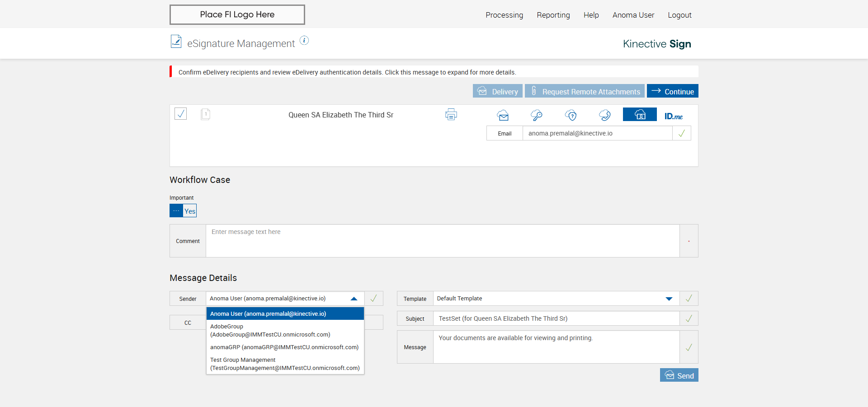Select the highlighted cloud ID photo icon
868x407 pixels.
(640, 115)
